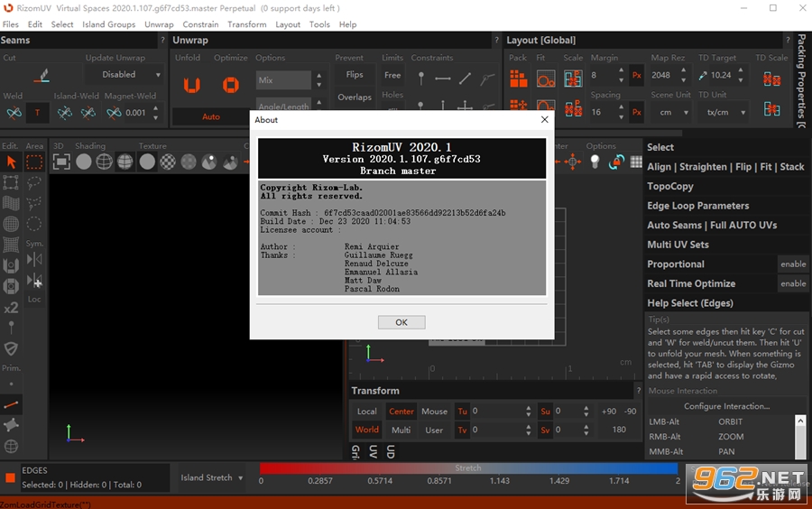
Task: Click the Configure Interaction button
Action: 726,406
